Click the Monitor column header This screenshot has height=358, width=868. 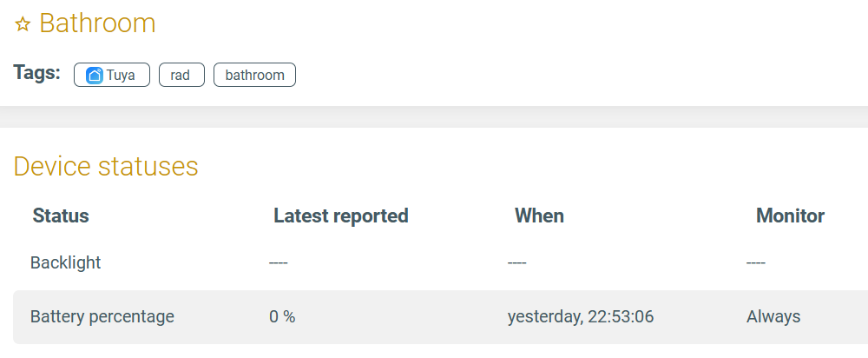point(790,215)
